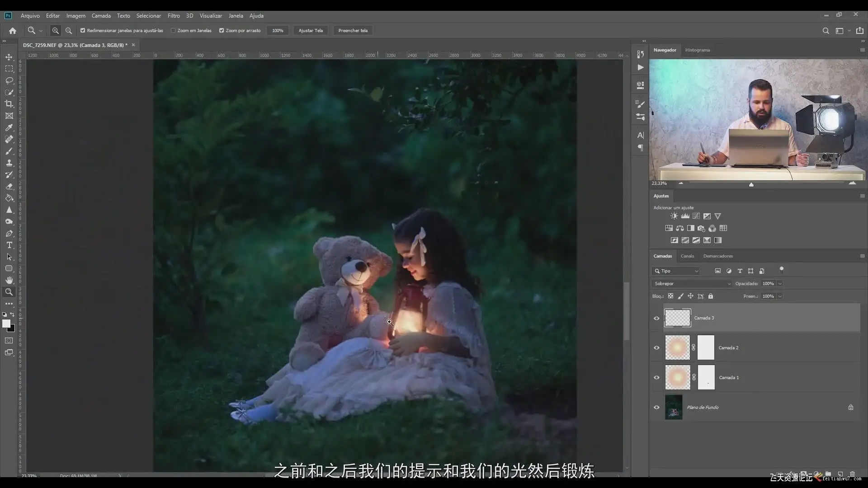The height and width of the screenshot is (488, 868).
Task: Click the Ajustar Tela button
Action: tap(311, 31)
